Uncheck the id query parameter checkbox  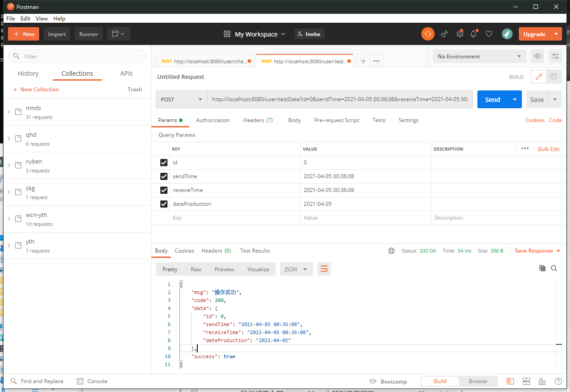point(164,163)
